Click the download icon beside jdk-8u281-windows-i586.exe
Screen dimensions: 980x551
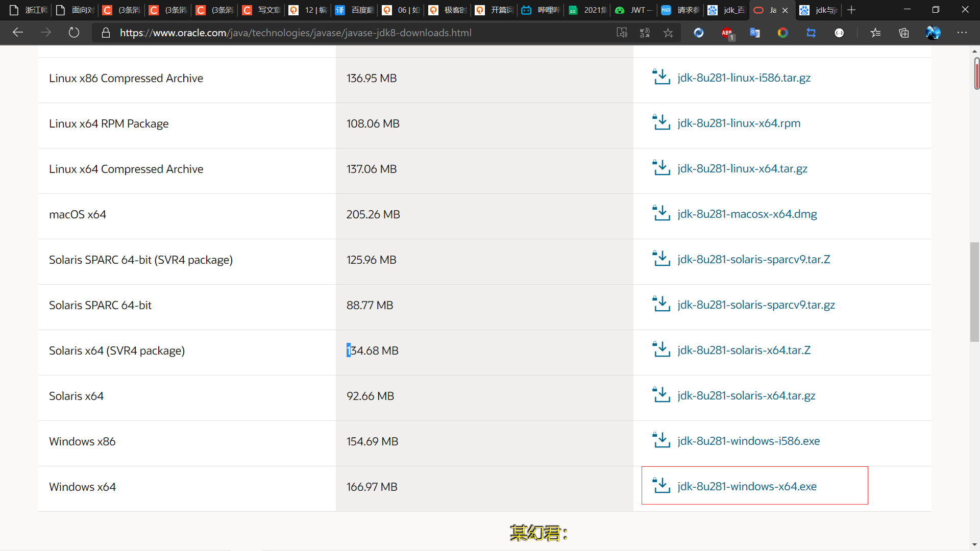(661, 440)
